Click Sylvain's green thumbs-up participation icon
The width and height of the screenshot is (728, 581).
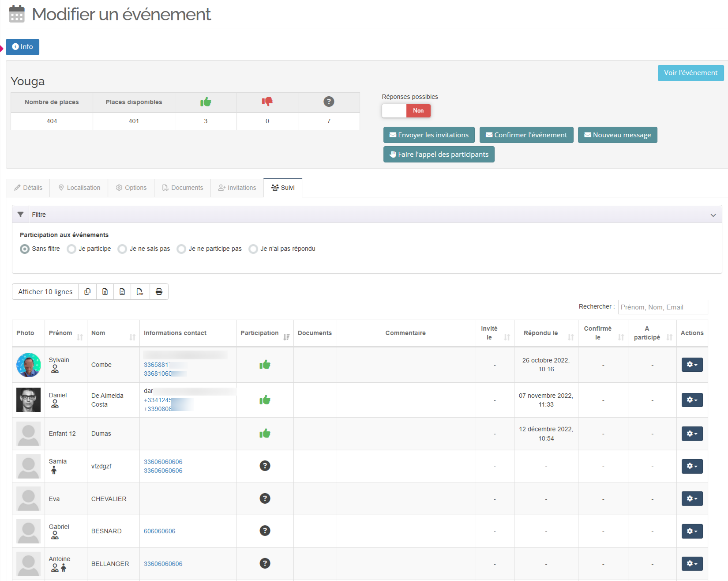[265, 365]
